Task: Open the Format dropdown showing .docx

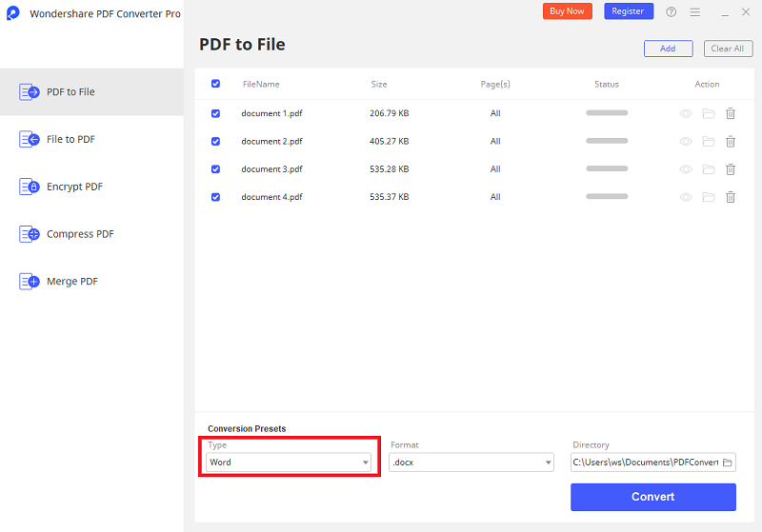Action: pyautogui.click(x=471, y=463)
